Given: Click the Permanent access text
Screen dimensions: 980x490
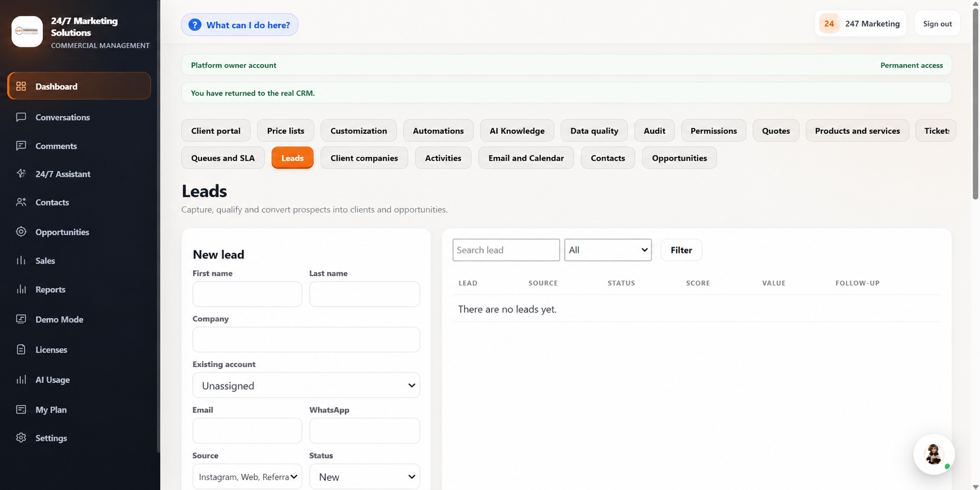Looking at the screenshot, I should click(911, 65).
